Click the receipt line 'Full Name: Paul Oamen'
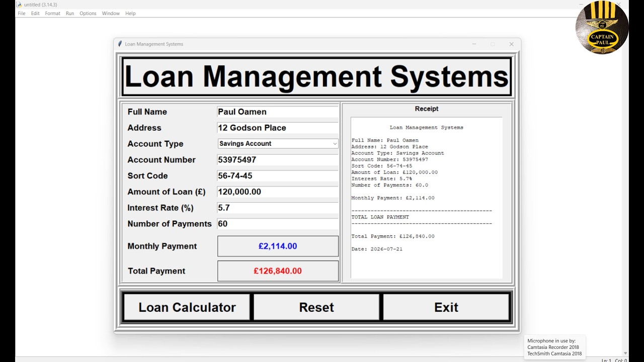Viewport: 644px width, 362px height. coord(385,140)
